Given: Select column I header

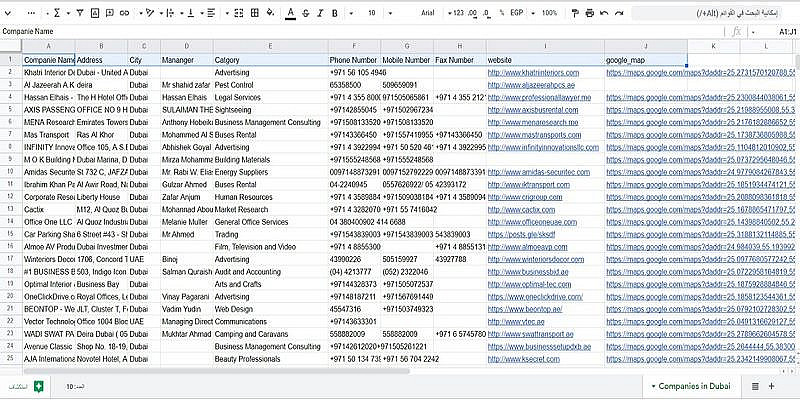Looking at the screenshot, I should pos(545,46).
